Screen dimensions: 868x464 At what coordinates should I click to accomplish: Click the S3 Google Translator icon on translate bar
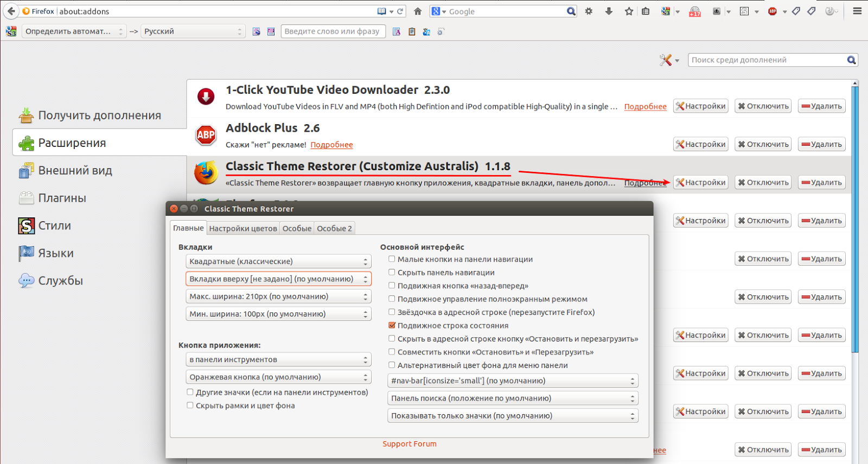coord(11,31)
